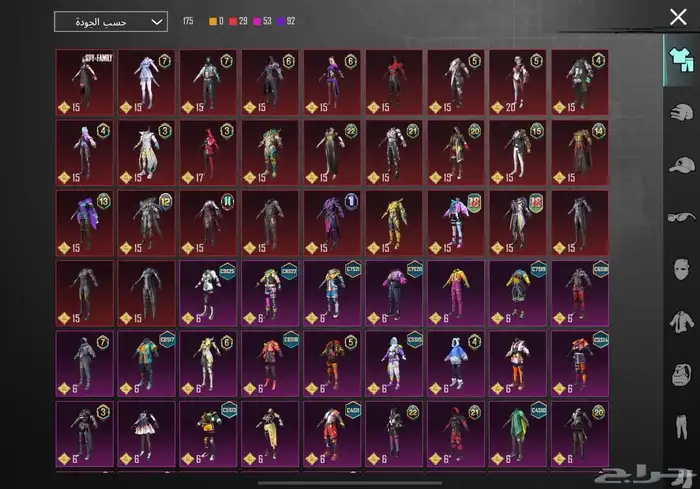Click the pink rarity count 53
This screenshot has height=489, width=700.
(267, 21)
